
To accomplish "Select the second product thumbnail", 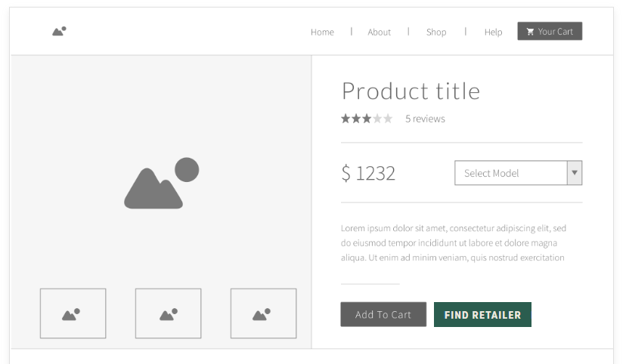I will [168, 313].
